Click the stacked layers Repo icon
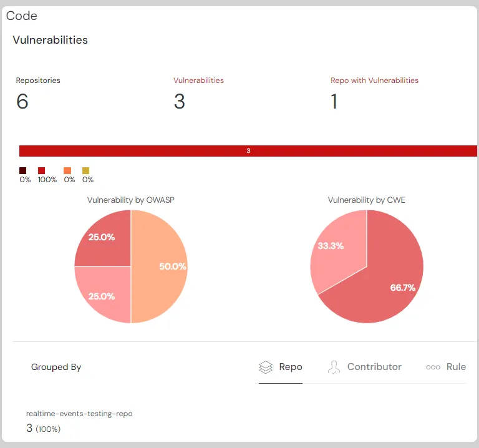 pos(266,367)
